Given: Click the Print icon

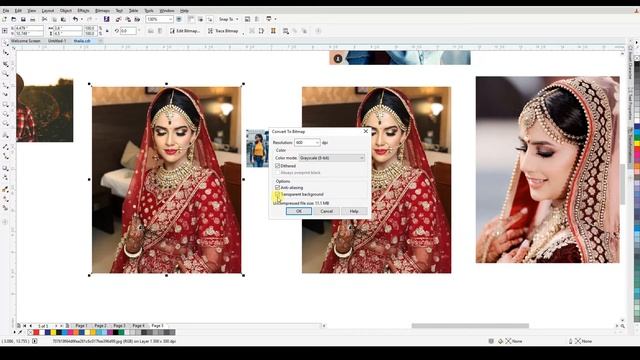Looking at the screenshot, I should point(33,19).
